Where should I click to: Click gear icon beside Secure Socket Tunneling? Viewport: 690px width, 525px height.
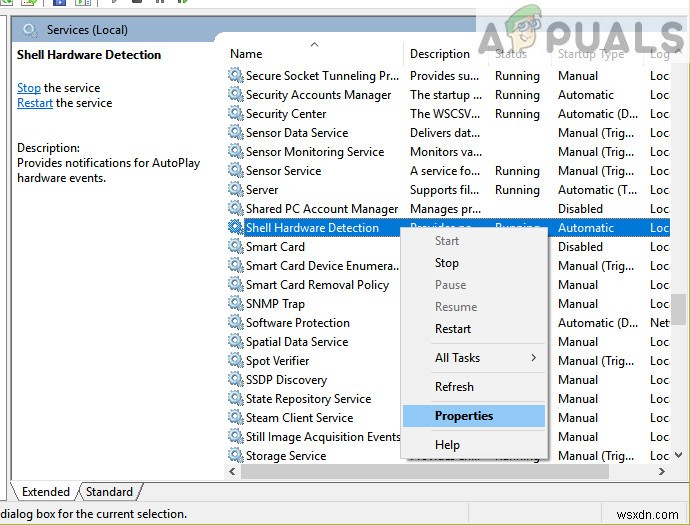tap(235, 75)
